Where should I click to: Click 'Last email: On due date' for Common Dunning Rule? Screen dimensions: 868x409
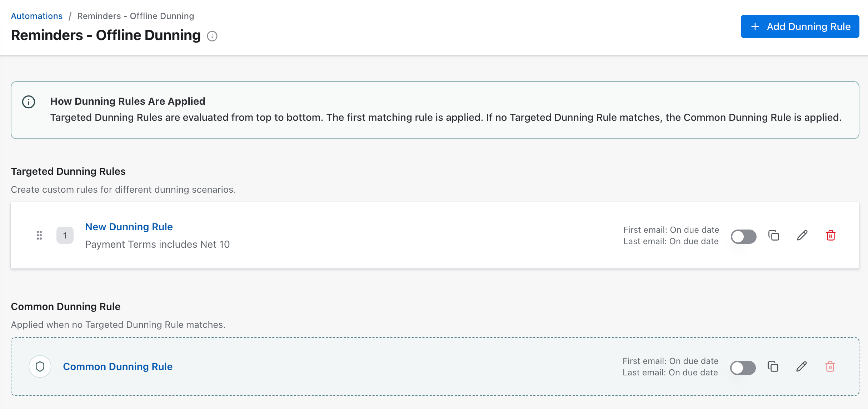(x=670, y=372)
